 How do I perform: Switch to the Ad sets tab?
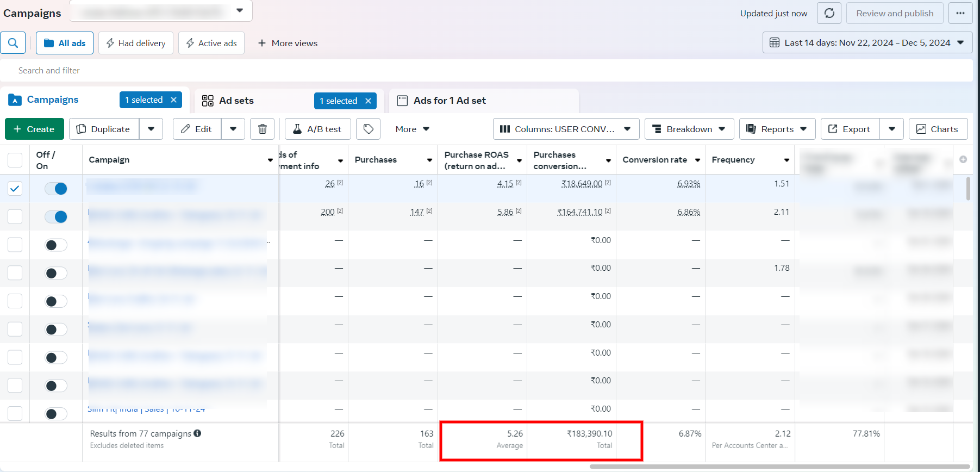pos(236,101)
